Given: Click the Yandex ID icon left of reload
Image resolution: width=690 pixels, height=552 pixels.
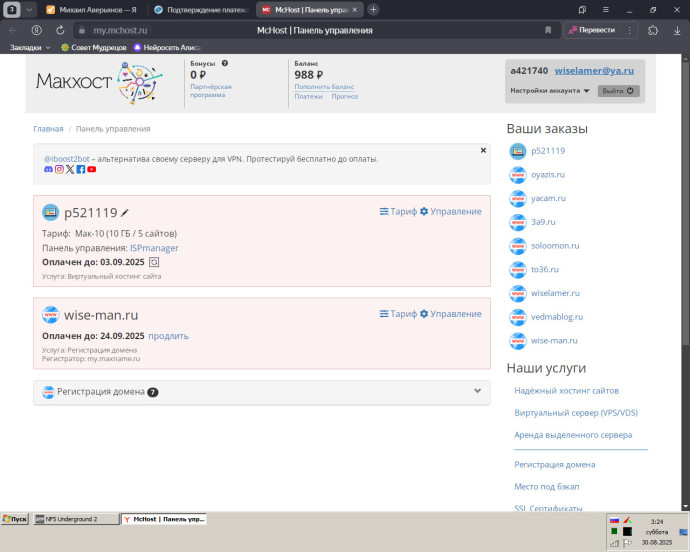Looking at the screenshot, I should pyautogui.click(x=37, y=30).
